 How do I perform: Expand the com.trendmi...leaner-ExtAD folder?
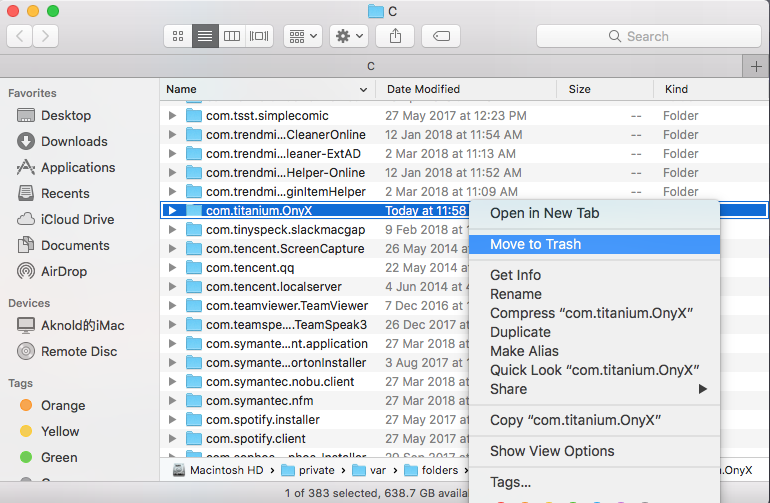pyautogui.click(x=172, y=154)
